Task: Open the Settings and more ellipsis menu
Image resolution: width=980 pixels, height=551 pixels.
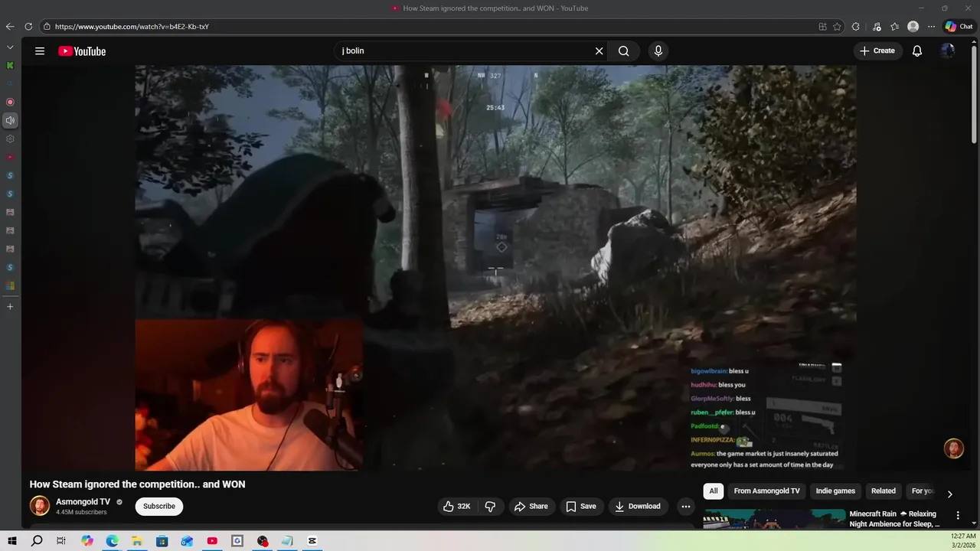Action: click(x=931, y=26)
